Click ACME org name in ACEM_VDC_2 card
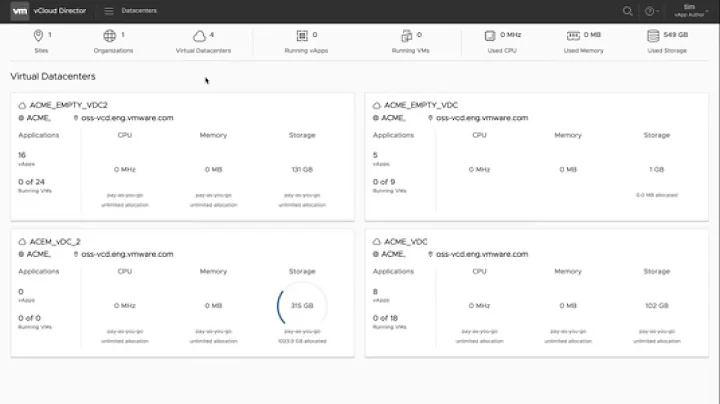Viewport: 720px width, 404px height. 39,254
